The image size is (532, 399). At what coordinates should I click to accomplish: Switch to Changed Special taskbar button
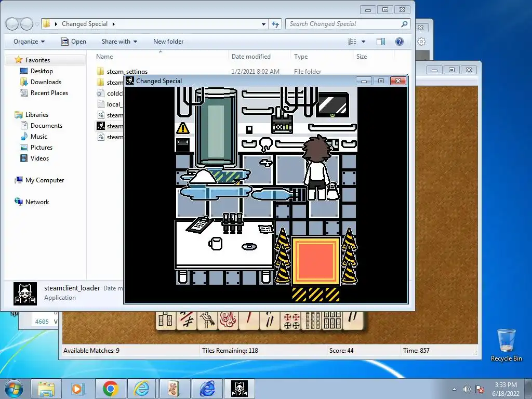click(x=239, y=389)
